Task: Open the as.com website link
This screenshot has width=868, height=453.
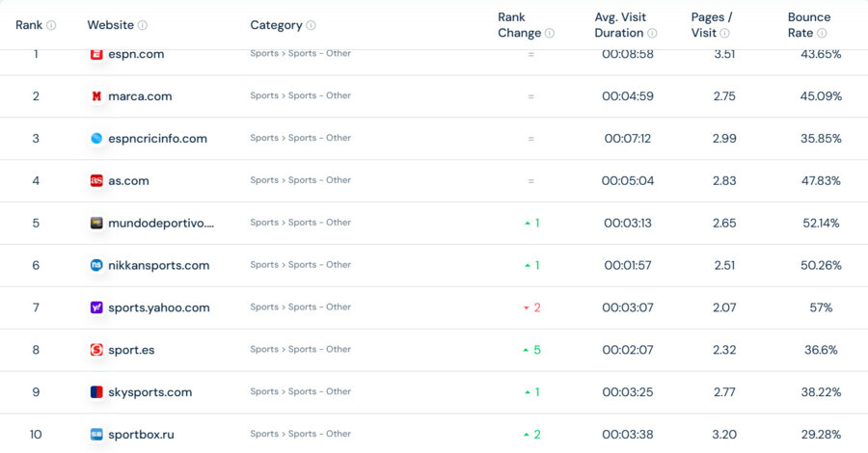Action: 128,181
